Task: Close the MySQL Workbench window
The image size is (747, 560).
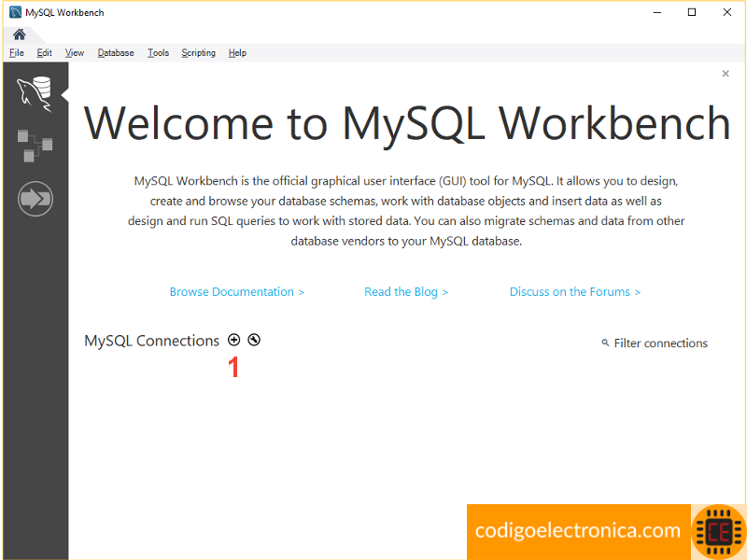Action: [727, 12]
